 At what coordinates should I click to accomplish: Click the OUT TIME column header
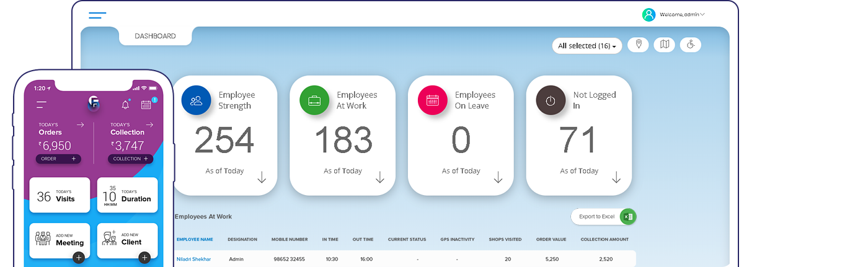364,239
